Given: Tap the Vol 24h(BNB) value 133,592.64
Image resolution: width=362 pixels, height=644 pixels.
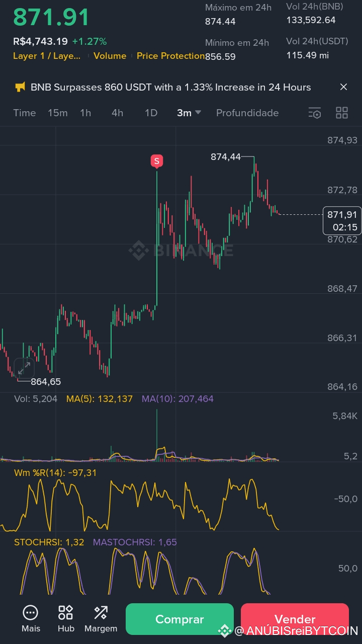Looking at the screenshot, I should (311, 20).
